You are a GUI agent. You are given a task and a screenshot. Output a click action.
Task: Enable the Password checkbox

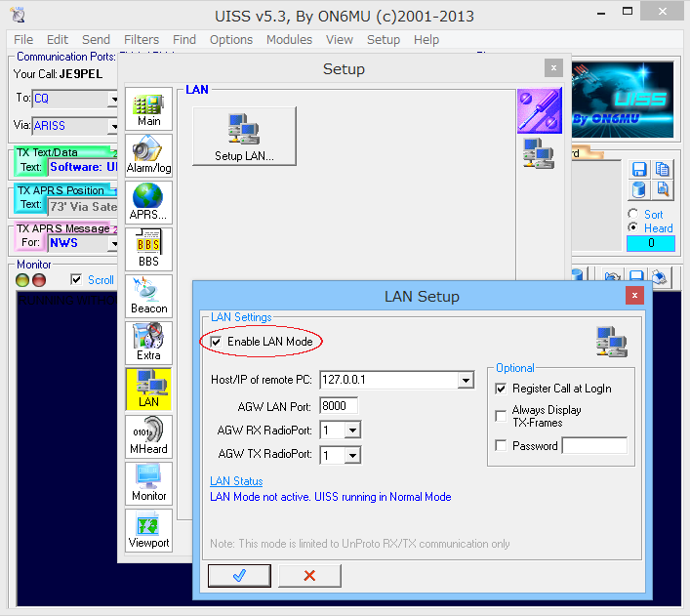tap(501, 445)
